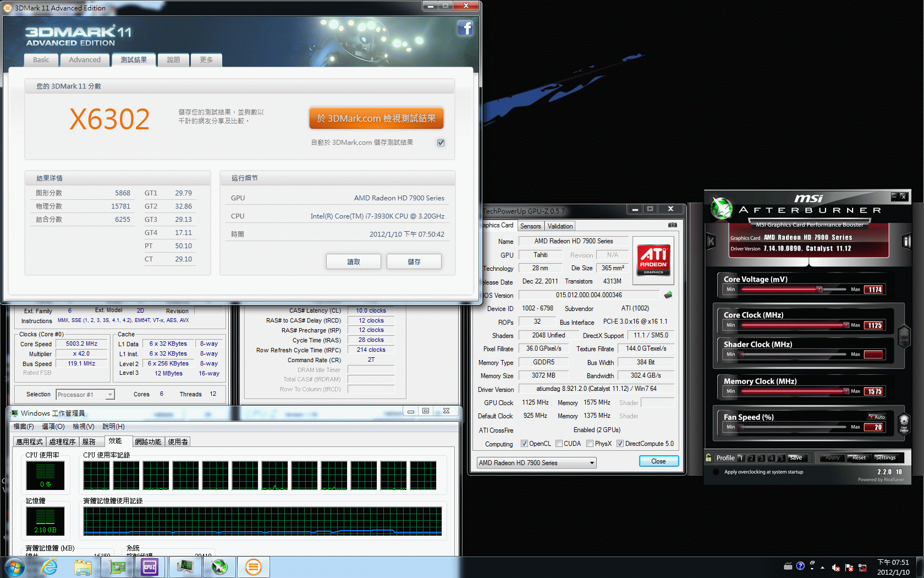Click the Afterburner Apply button
Image resolution: width=924 pixels, height=578 pixels.
[832, 457]
